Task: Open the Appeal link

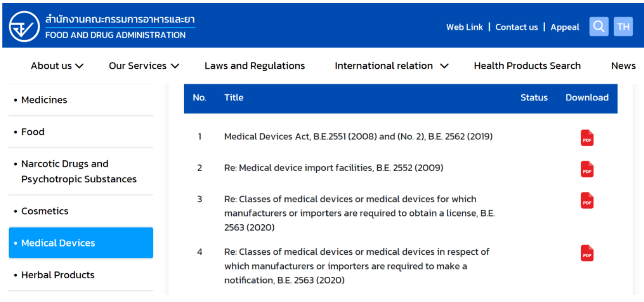Action: point(565,27)
